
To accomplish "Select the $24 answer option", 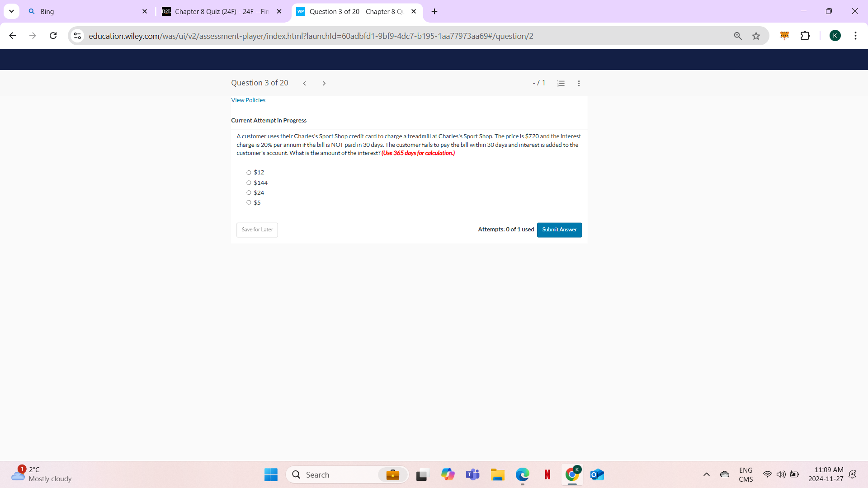I will click(249, 192).
